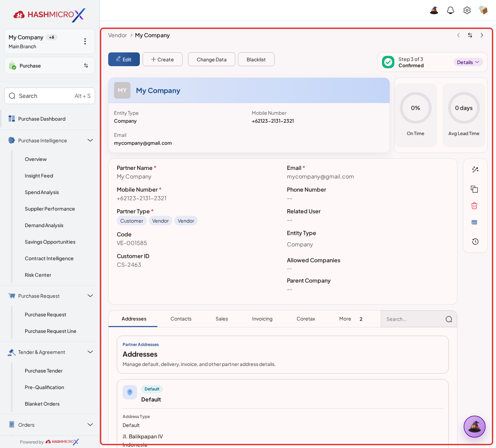
Task: Switch to the Coretax tab
Action: click(306, 319)
